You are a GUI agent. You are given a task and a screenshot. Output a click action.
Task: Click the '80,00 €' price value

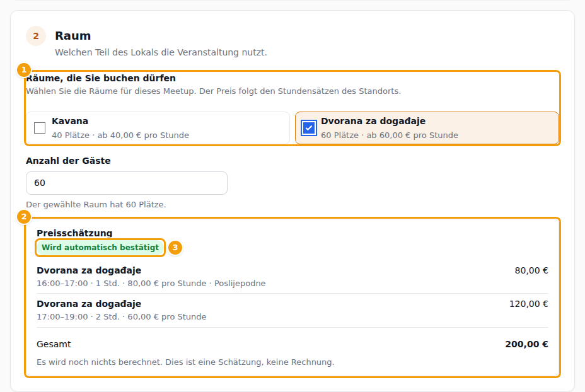point(531,270)
